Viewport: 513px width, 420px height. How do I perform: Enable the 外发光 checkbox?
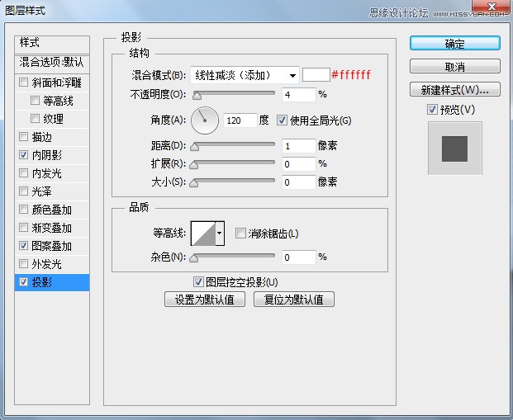(23, 263)
